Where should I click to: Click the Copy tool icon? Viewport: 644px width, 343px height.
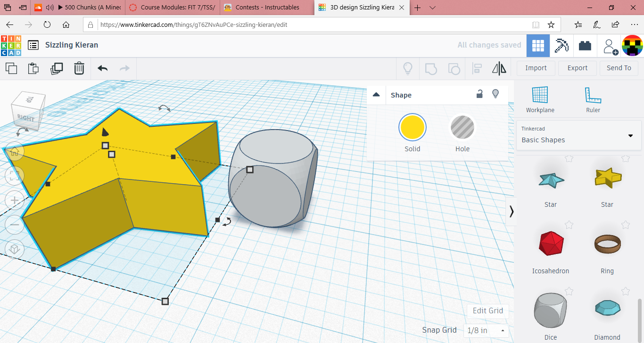[x=11, y=68]
